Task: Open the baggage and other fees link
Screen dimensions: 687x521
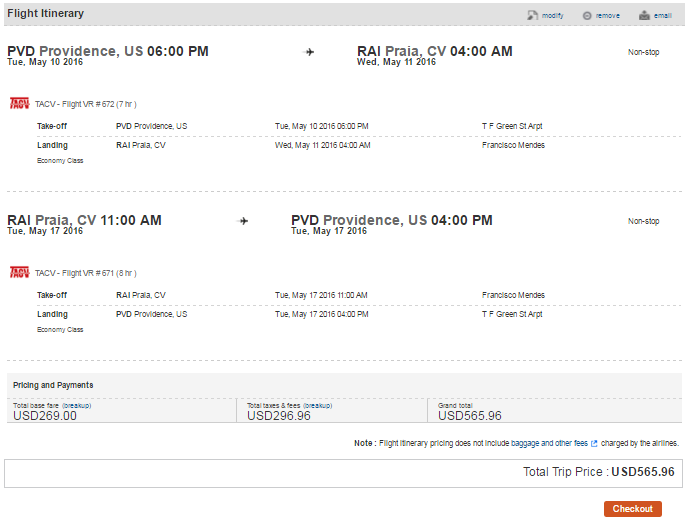Action: tap(549, 443)
